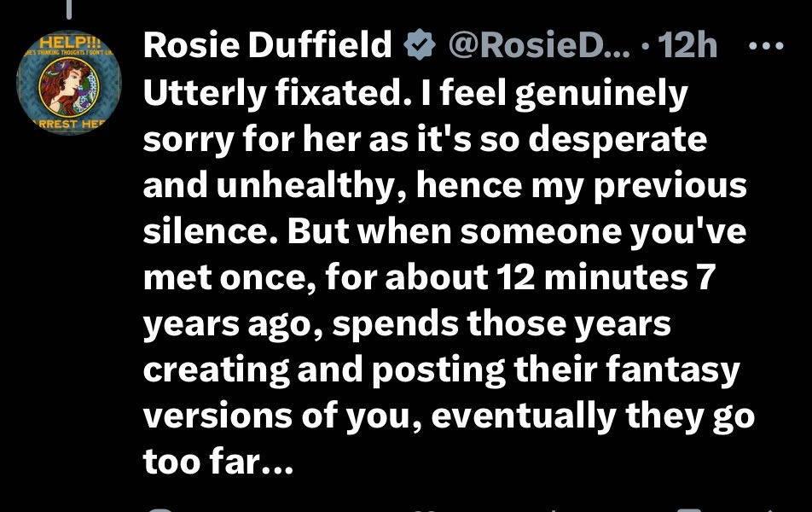812x512 pixels.
Task: Open the @RosieD... handle link
Action: pos(538,46)
